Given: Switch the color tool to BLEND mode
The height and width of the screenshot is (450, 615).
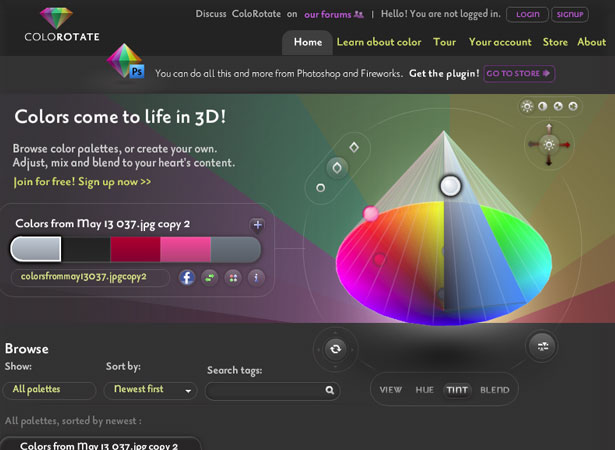Looking at the screenshot, I should [495, 390].
